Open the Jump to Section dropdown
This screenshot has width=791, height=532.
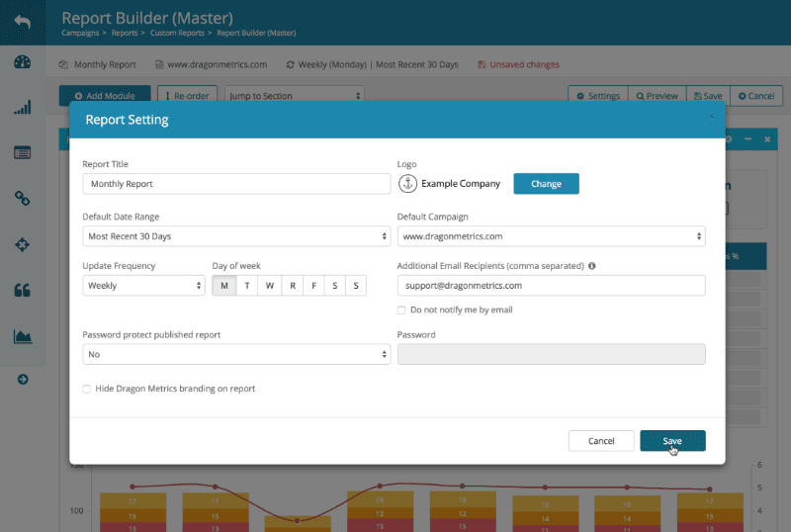(294, 96)
